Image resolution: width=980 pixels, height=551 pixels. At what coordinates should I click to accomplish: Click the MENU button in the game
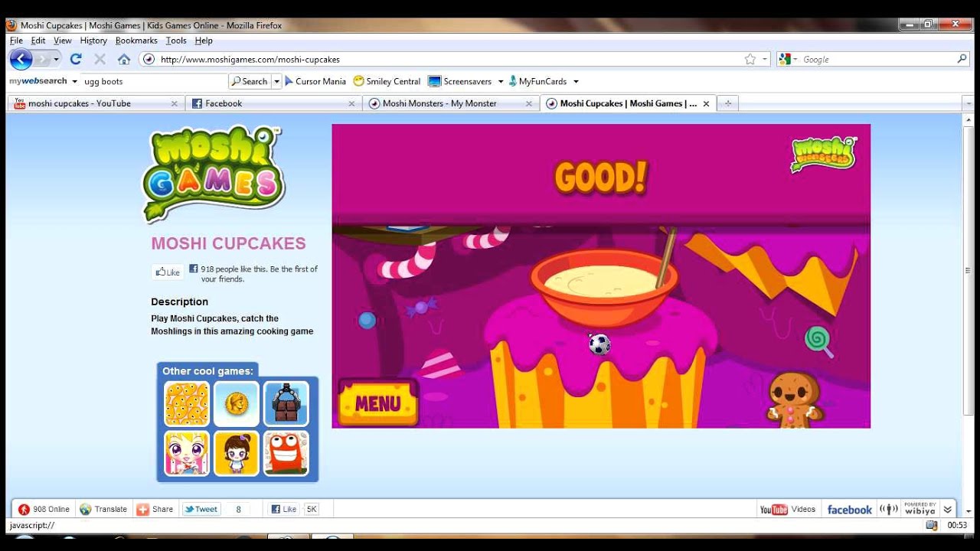378,403
